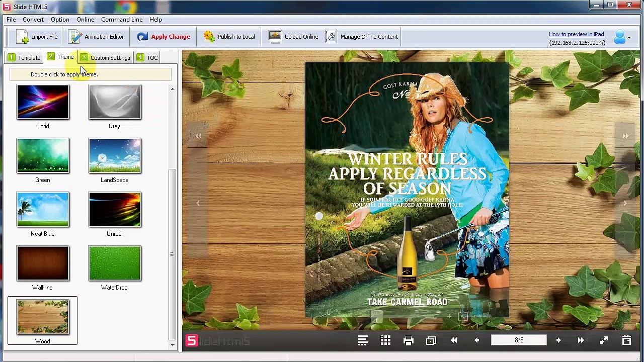The width and height of the screenshot is (644, 362).
Task: Click the theme list scroll up arrow
Action: coord(173,89)
